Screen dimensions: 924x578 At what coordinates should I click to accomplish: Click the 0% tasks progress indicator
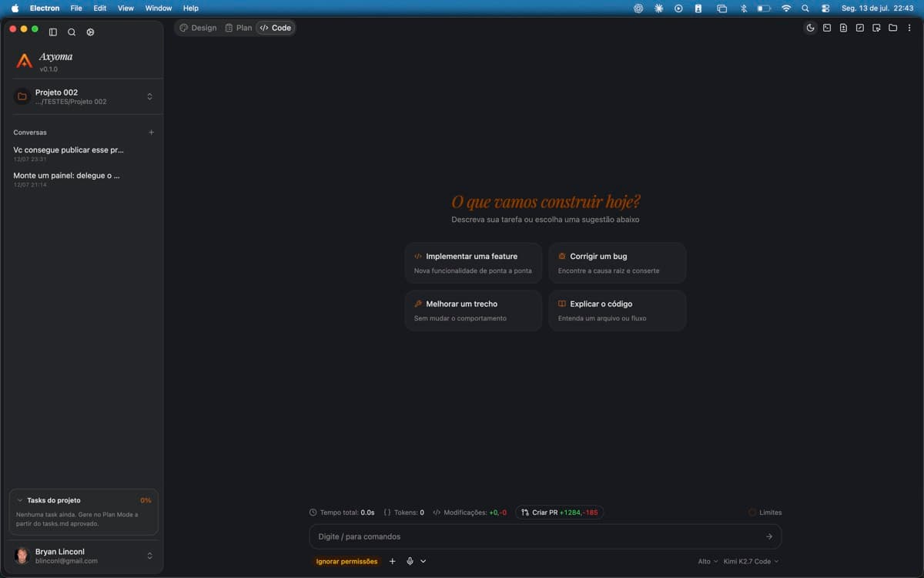[x=146, y=500]
